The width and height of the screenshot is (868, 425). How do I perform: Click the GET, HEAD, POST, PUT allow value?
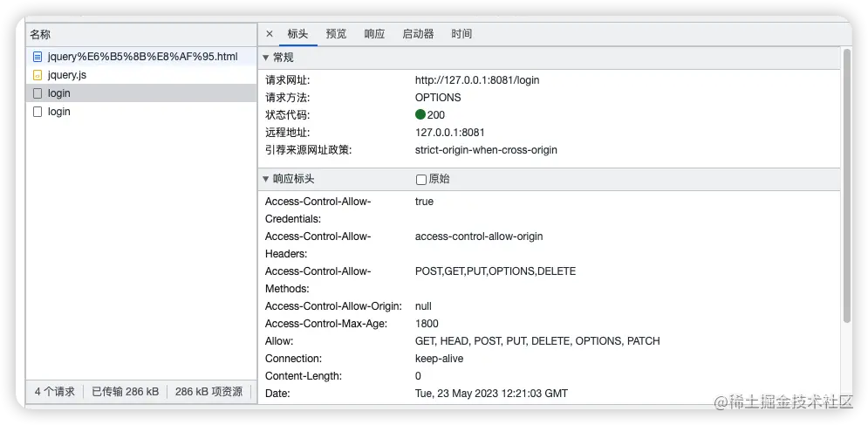537,341
